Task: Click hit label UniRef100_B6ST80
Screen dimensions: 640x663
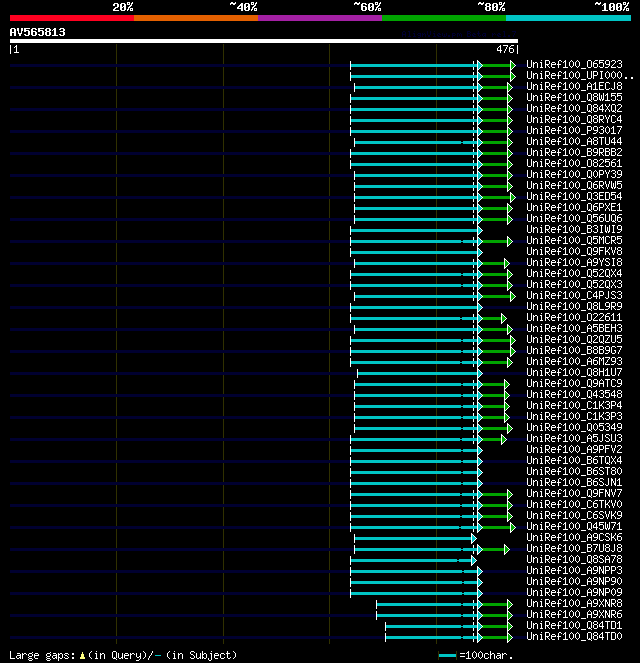Action: point(574,471)
